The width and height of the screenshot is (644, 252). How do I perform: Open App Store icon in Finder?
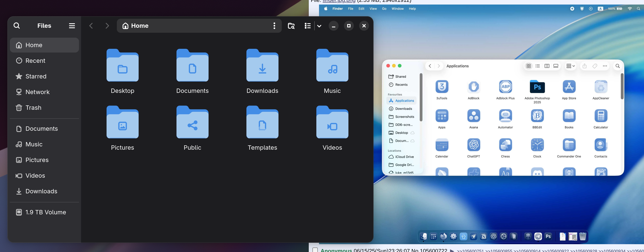click(569, 87)
